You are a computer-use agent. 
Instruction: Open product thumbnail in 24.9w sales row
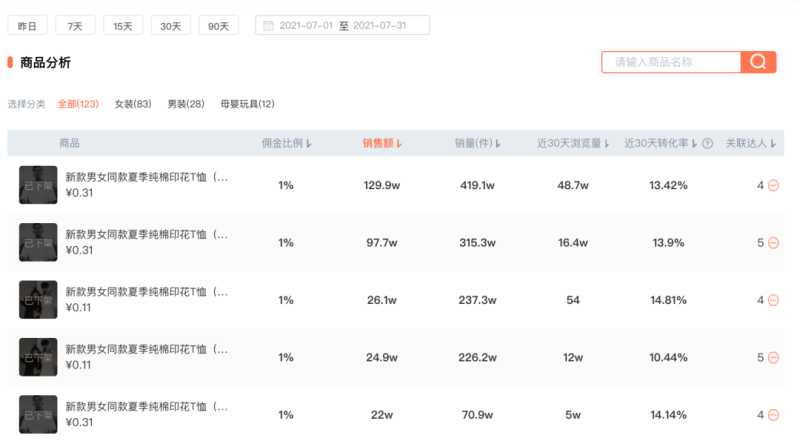click(38, 357)
